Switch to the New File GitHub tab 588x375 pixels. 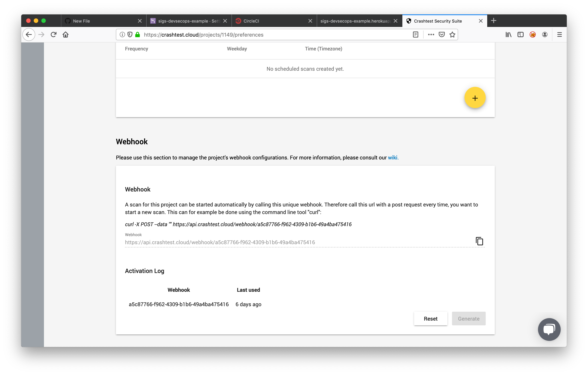[98, 21]
